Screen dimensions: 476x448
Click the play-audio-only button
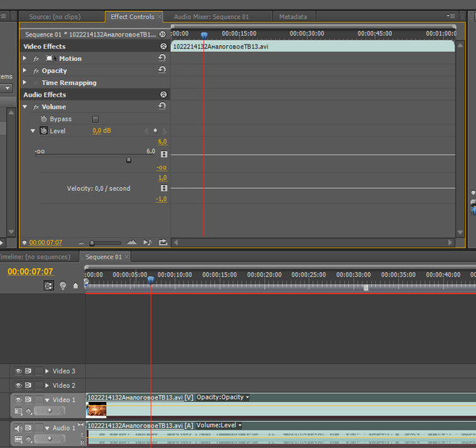click(x=148, y=242)
